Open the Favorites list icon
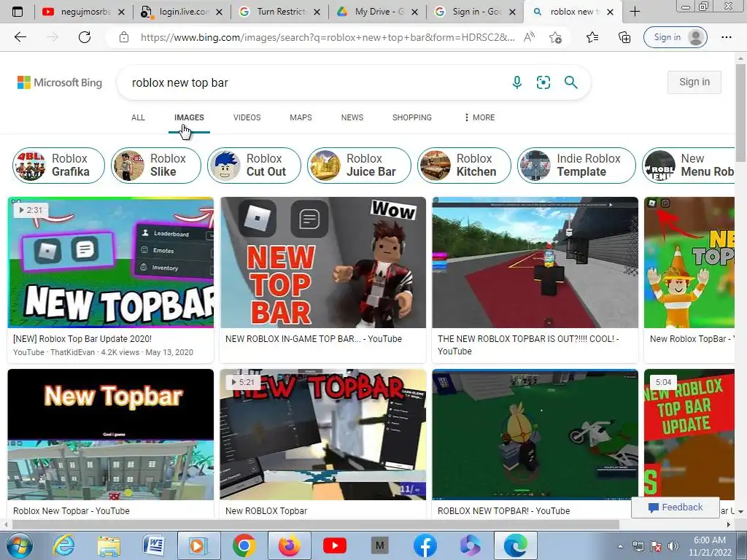Screen dimensions: 747x560 coord(592,37)
